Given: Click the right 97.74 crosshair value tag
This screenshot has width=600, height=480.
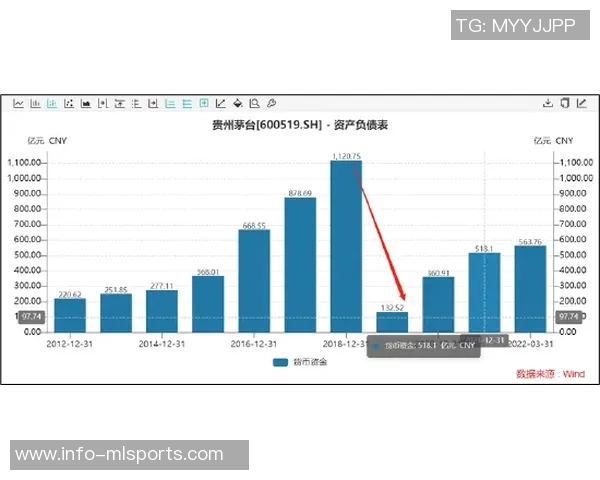Looking at the screenshot, I should [x=569, y=317].
